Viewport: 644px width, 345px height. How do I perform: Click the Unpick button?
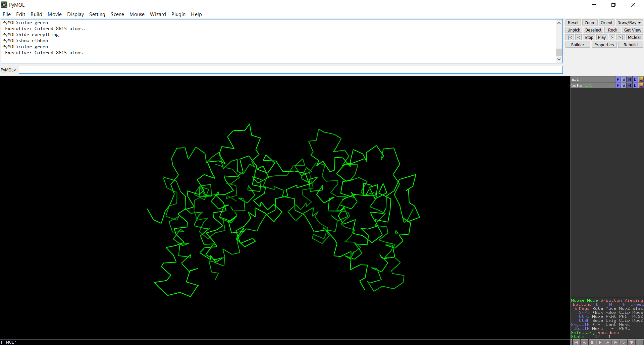(574, 30)
